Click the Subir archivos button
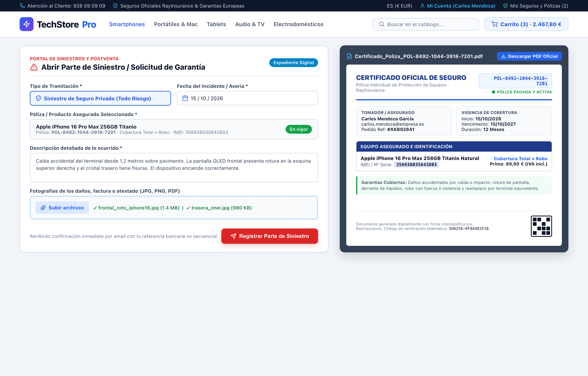 62,208
